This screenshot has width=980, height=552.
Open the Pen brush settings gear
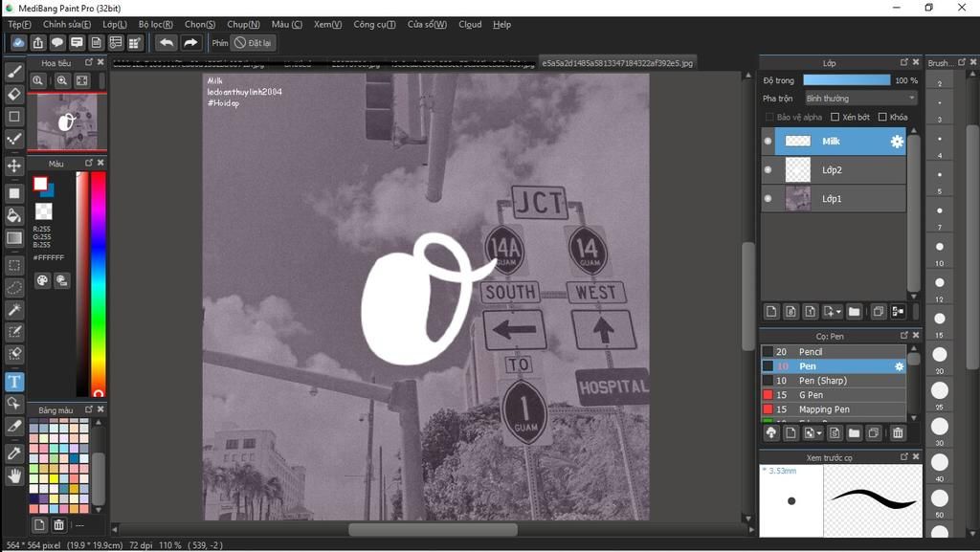click(x=899, y=366)
